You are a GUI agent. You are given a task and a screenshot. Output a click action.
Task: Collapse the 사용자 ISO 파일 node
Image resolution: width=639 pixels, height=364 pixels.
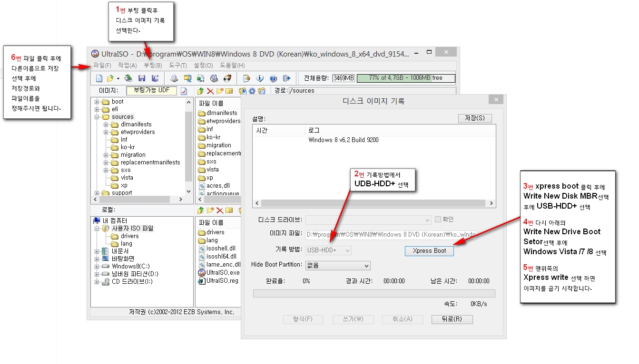(x=97, y=228)
